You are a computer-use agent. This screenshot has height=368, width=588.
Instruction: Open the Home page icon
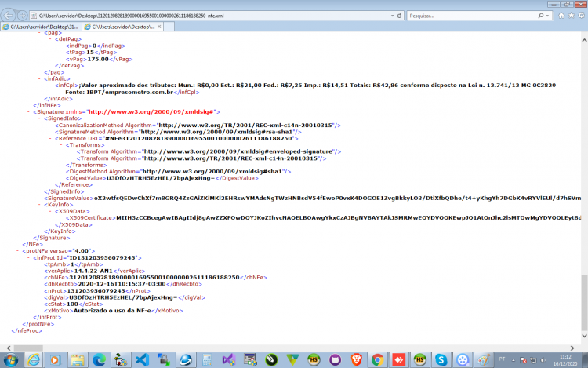point(561,16)
